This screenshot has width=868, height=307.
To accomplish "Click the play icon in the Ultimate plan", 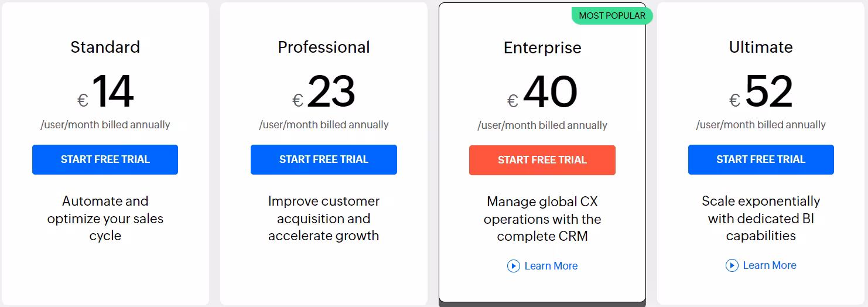I will [x=732, y=265].
